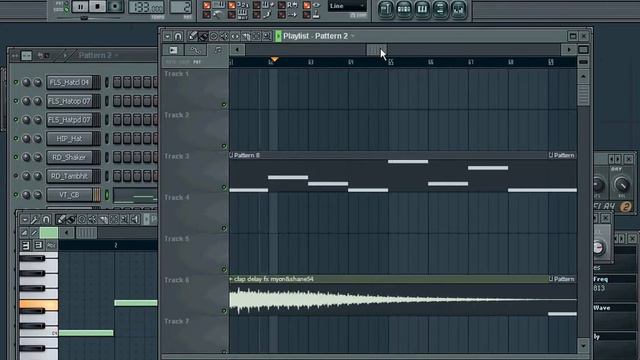This screenshot has width=640, height=360.
Task: Select the Playlist circular delete tool
Action: 213,36
